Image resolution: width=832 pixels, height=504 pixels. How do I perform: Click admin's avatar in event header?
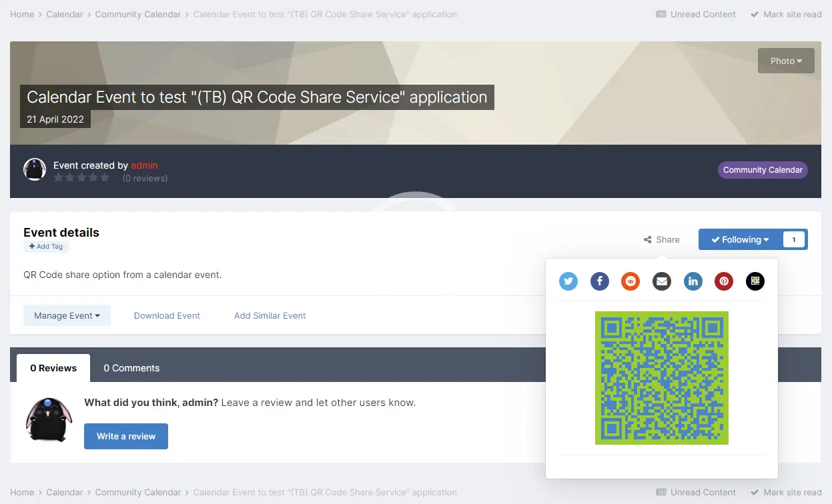[x=35, y=170]
